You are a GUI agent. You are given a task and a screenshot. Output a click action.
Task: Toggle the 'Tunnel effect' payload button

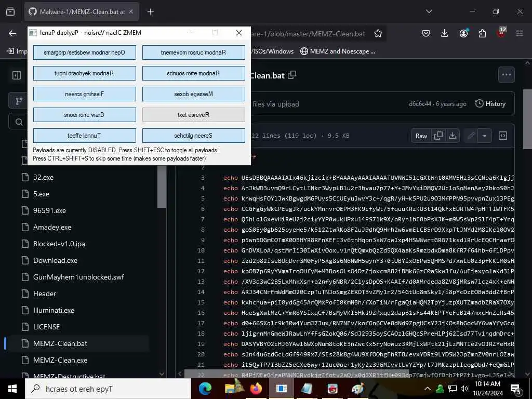tap(85, 136)
